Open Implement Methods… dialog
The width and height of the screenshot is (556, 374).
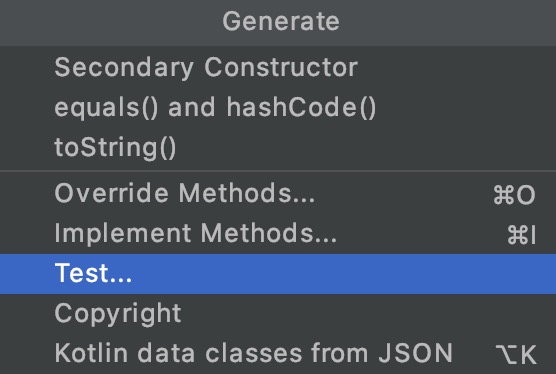coord(278,234)
